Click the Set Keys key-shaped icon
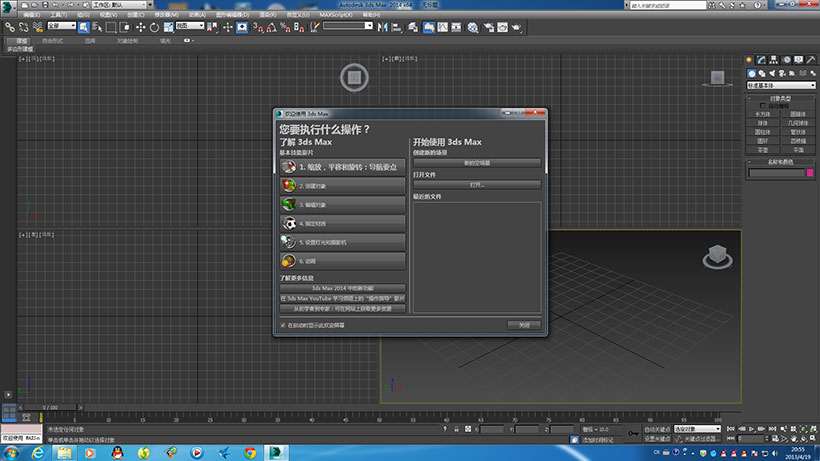This screenshot has width=820, height=461. [x=633, y=433]
